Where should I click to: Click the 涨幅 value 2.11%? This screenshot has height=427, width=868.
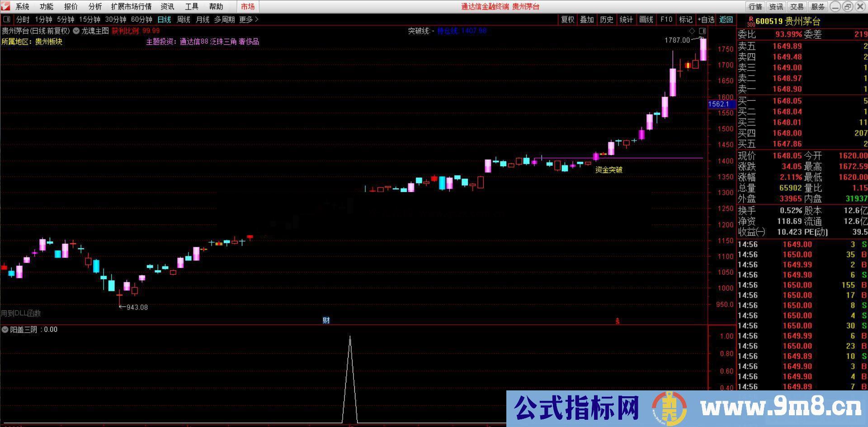[x=791, y=177]
